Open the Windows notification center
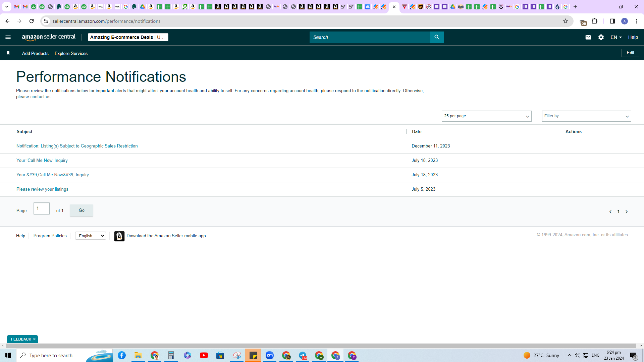The width and height of the screenshot is (644, 362). [633, 355]
